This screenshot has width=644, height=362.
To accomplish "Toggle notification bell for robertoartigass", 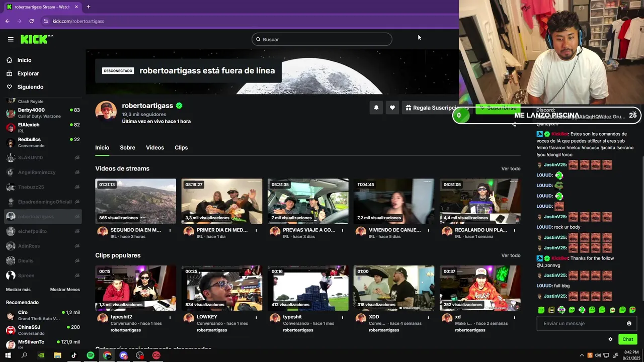I will click(x=376, y=108).
